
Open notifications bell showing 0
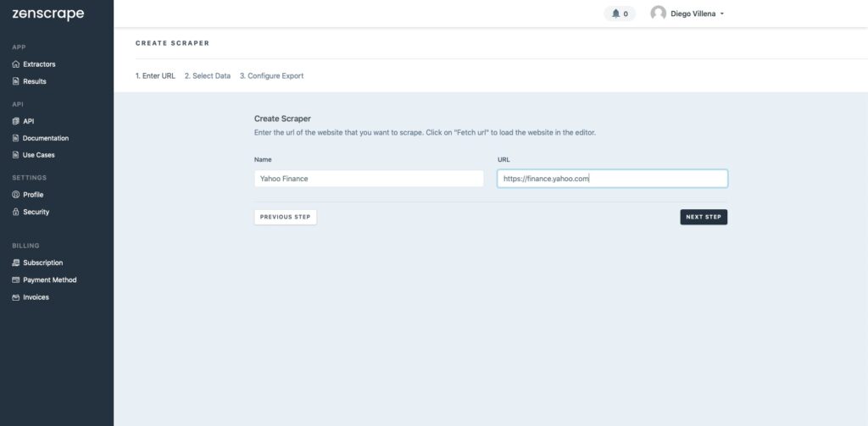tap(620, 14)
